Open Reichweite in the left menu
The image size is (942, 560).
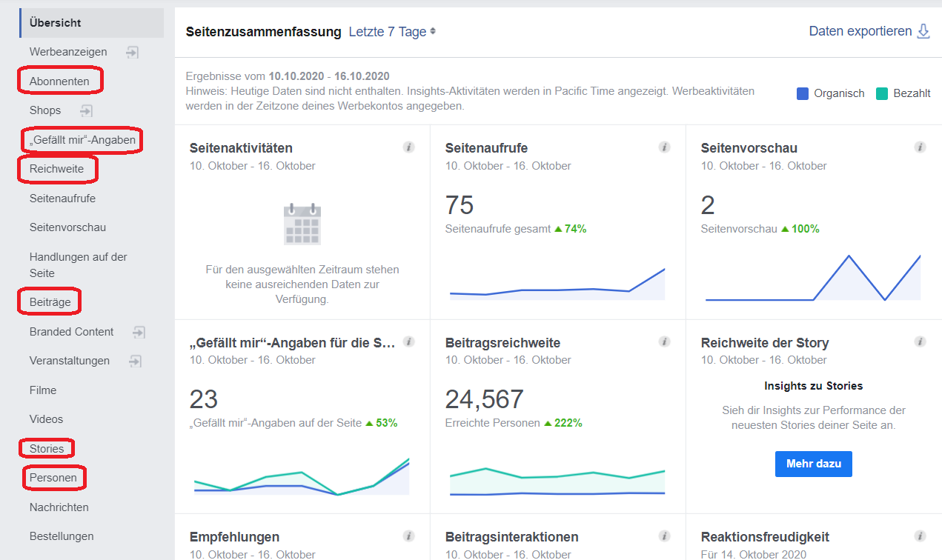56,169
